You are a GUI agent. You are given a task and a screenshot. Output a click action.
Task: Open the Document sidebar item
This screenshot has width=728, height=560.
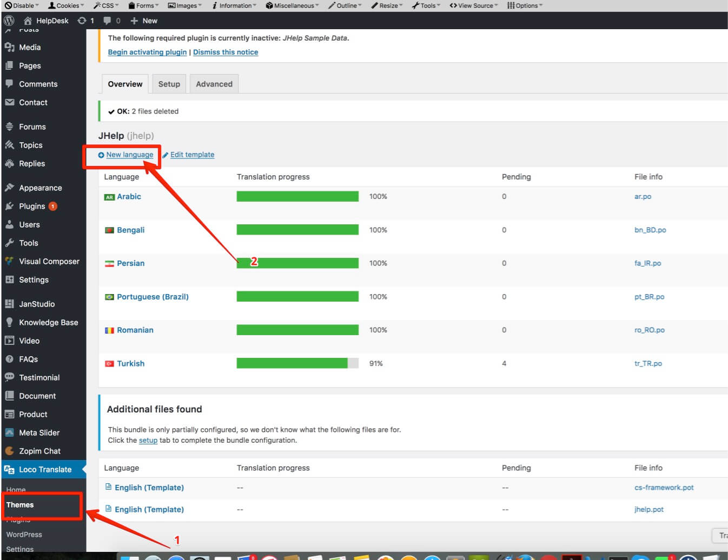pos(37,396)
